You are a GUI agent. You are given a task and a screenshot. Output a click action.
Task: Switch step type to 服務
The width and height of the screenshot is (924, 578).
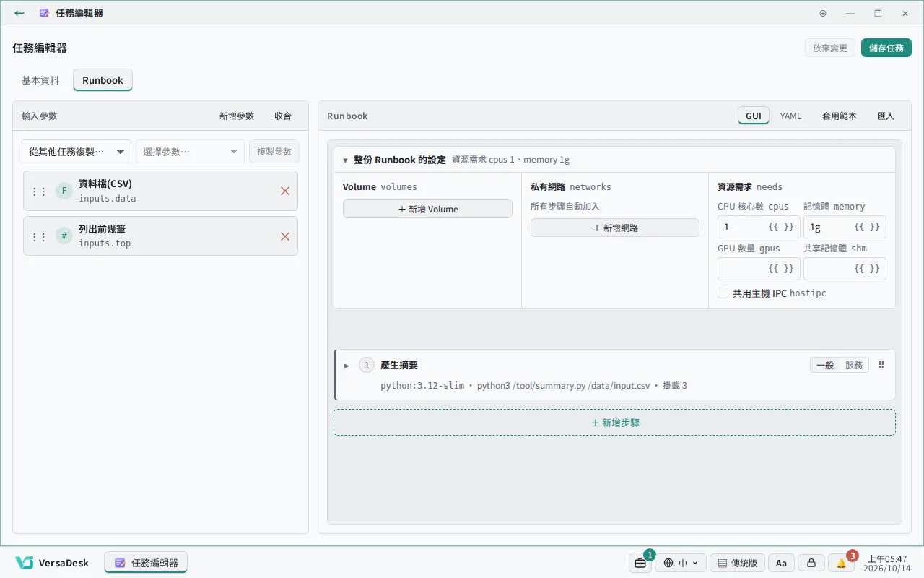click(x=854, y=365)
